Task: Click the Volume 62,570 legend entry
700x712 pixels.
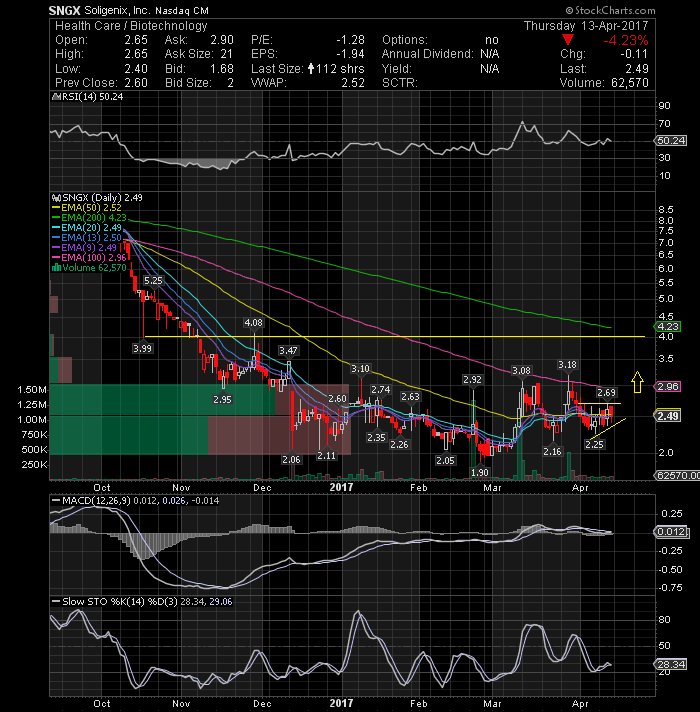Action: 89,267
